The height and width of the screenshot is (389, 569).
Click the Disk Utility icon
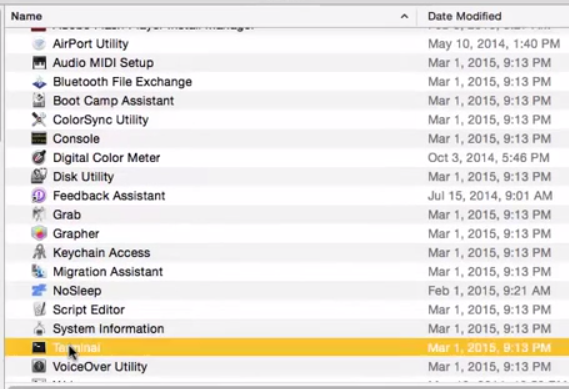point(39,177)
